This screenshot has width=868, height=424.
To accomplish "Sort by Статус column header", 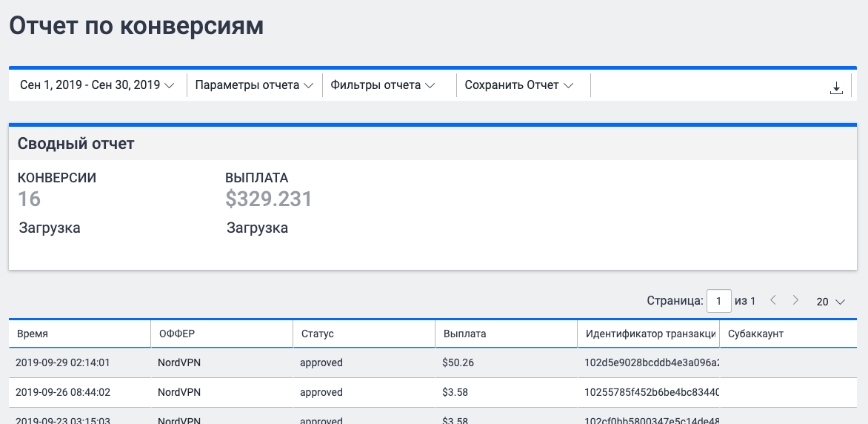I will [318, 334].
